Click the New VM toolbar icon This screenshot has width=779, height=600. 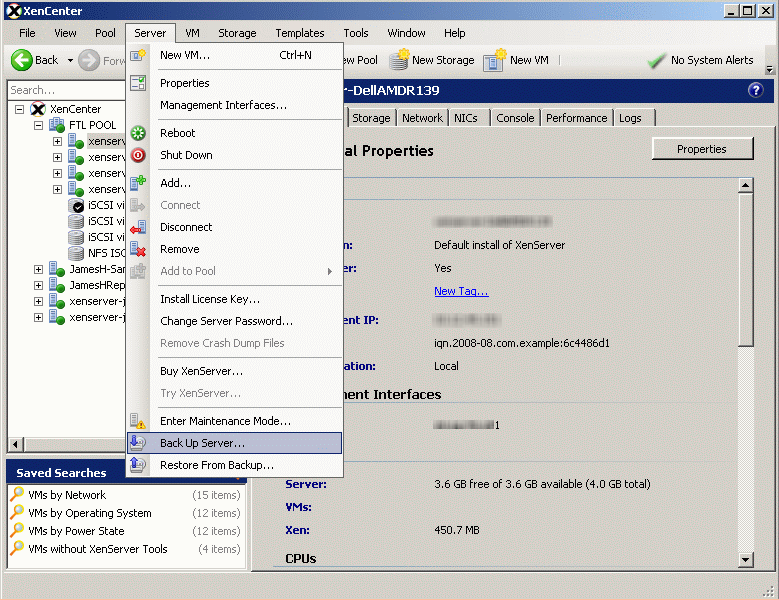[x=494, y=61]
